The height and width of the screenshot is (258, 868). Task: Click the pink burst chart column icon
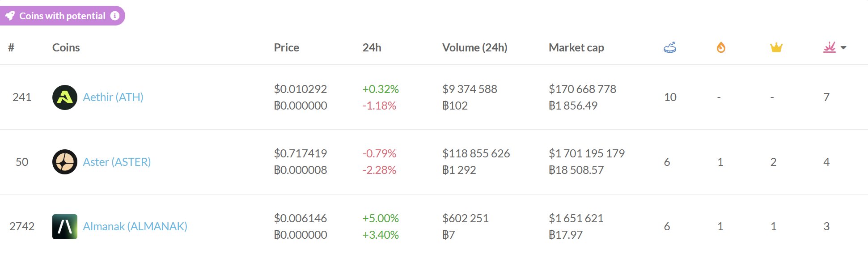tap(830, 47)
